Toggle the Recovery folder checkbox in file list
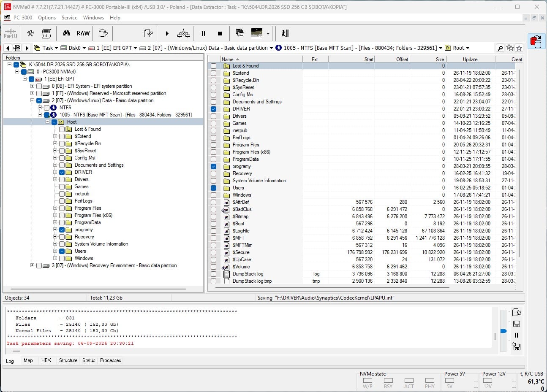The height and width of the screenshot is (392, 547). pos(213,173)
